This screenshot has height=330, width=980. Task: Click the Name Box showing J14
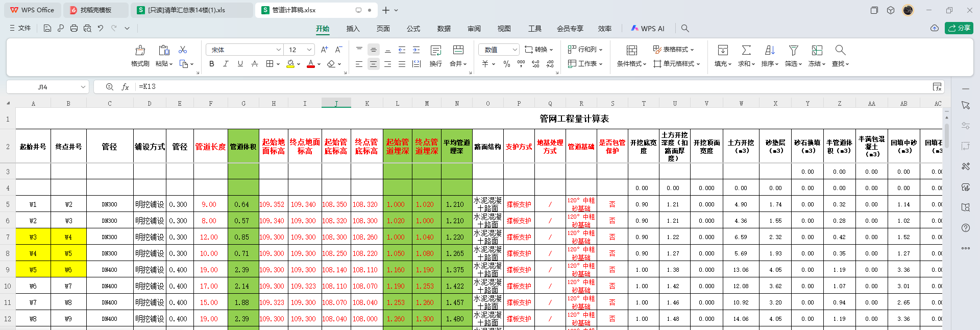[47, 87]
